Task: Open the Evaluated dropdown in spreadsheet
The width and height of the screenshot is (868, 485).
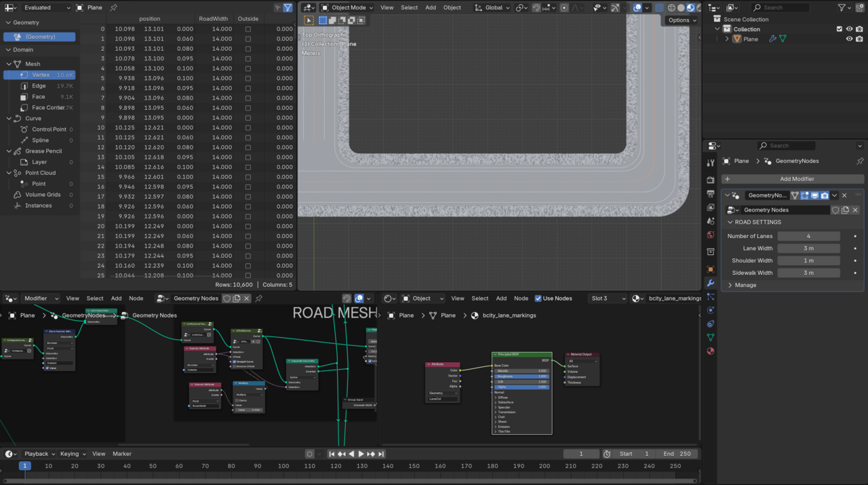Action: [x=45, y=7]
